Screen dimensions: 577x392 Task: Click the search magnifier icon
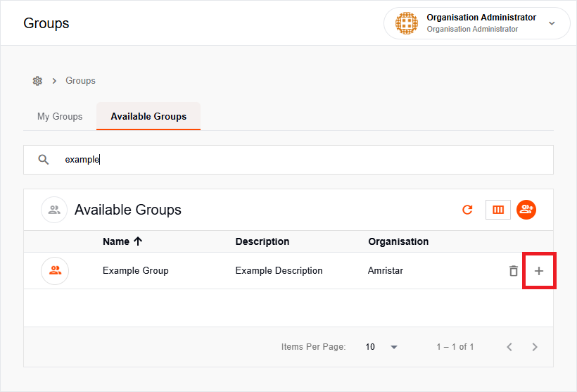[x=44, y=159]
